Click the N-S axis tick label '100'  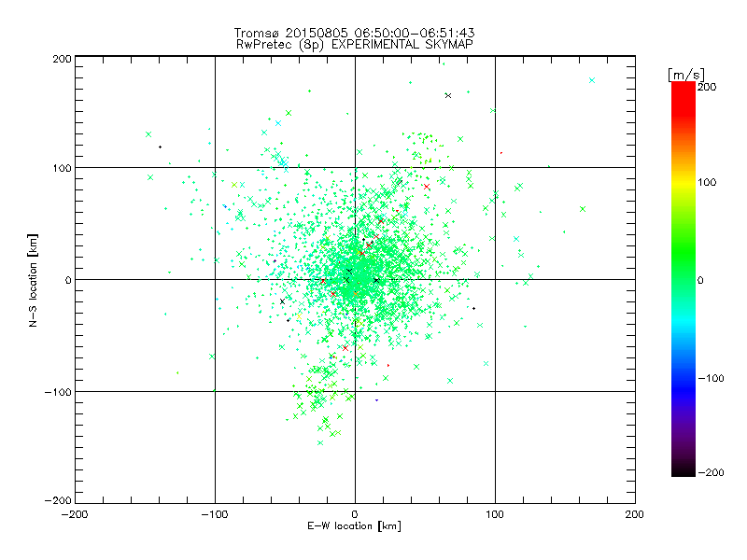coord(62,168)
